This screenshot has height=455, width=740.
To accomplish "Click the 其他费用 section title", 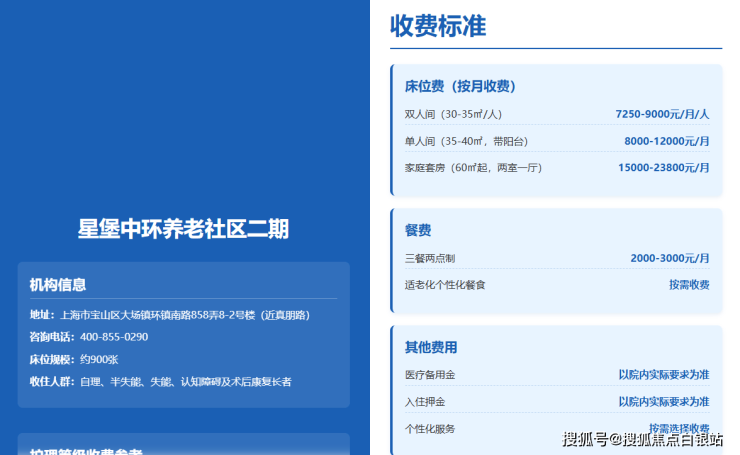I will [431, 347].
